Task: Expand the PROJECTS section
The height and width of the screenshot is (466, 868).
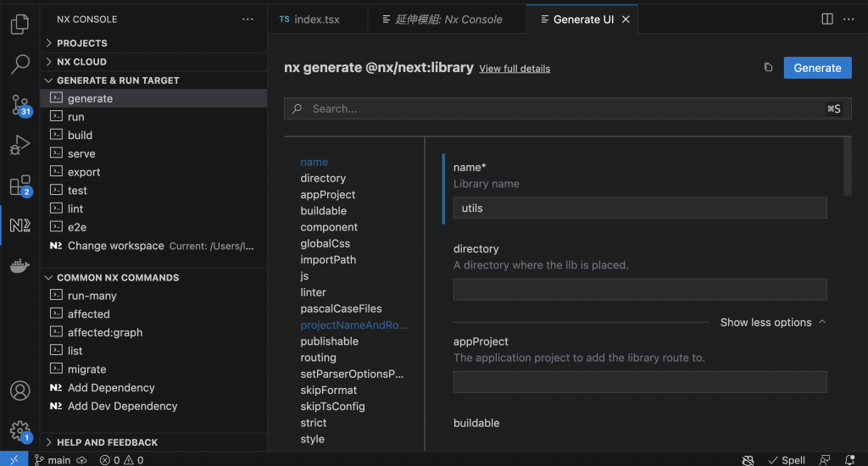Action: (81, 43)
